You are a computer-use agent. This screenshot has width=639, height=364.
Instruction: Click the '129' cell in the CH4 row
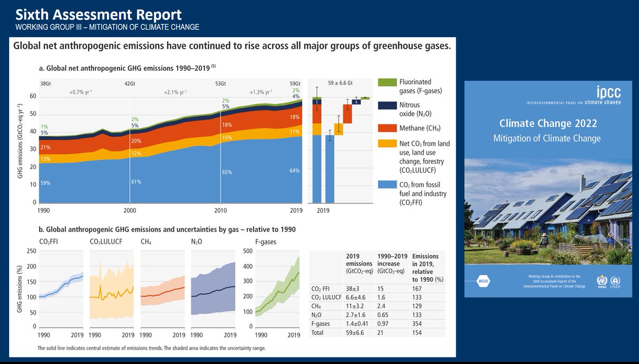pyautogui.click(x=418, y=307)
